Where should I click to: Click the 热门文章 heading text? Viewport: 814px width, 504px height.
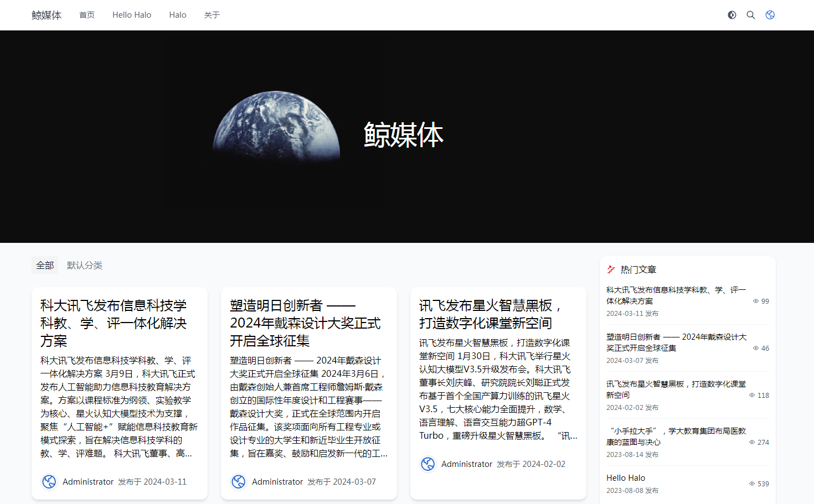click(638, 269)
